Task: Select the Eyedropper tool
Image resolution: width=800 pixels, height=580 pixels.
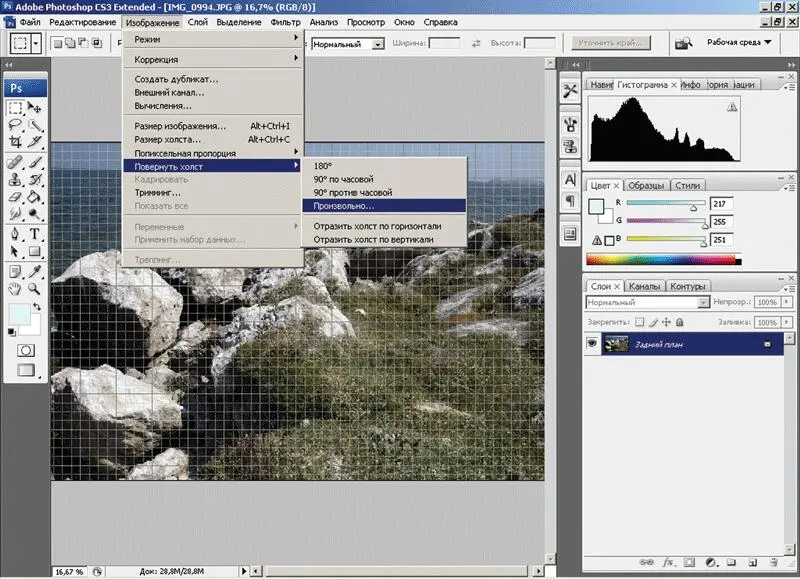Action: [x=34, y=272]
